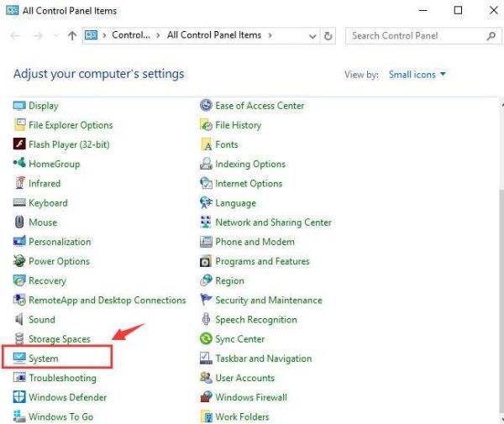
Task: Expand the View by Small icons dropdown
Action: 417,75
